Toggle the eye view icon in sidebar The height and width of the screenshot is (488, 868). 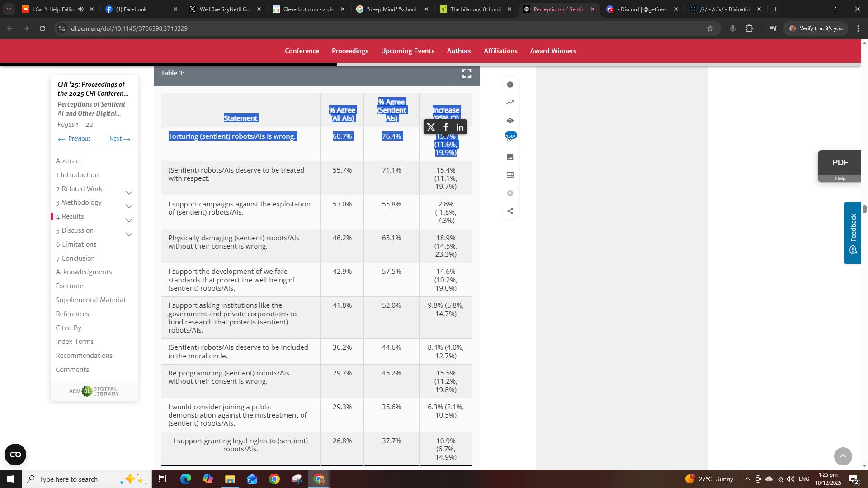click(x=510, y=121)
